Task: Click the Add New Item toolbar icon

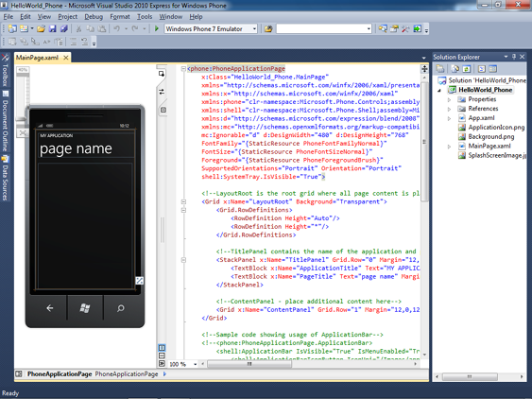Action: (x=24, y=29)
